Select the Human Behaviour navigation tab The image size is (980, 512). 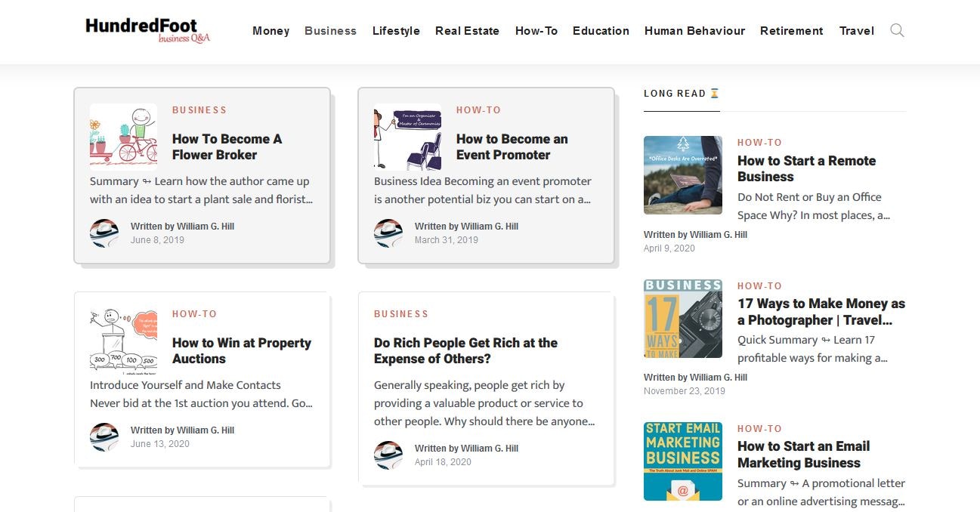[694, 31]
